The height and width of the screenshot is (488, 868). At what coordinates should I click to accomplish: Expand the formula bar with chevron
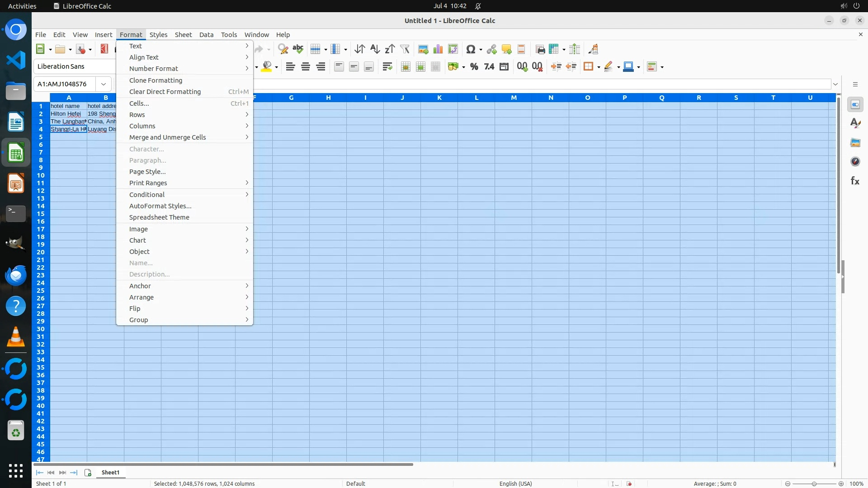[835, 84]
